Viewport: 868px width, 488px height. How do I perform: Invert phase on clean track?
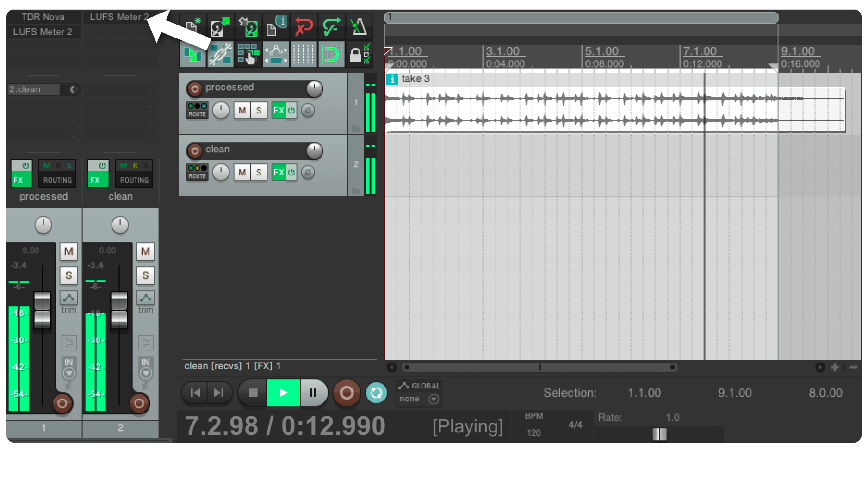(x=308, y=172)
